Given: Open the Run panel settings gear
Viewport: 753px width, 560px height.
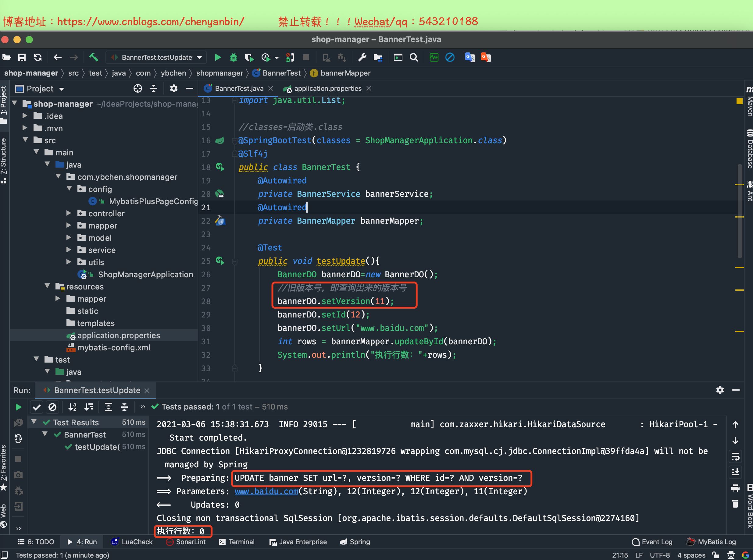Looking at the screenshot, I should pos(720,390).
